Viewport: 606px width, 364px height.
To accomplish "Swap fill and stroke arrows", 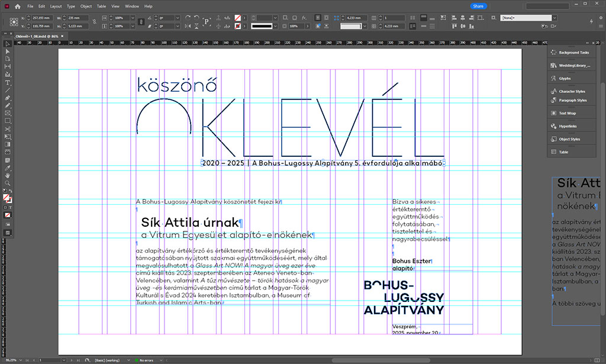I will [x=10, y=191].
